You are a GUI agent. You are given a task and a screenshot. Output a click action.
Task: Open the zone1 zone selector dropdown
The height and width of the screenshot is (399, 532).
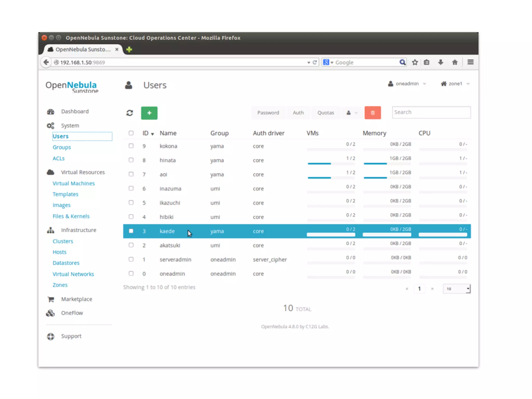click(455, 84)
